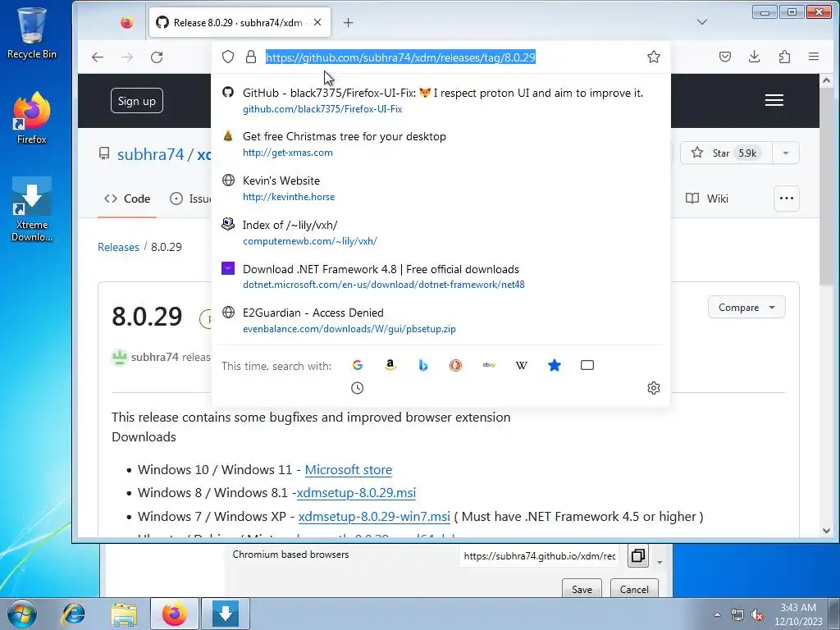The width and height of the screenshot is (840, 630).
Task: Open the Pocket save icon
Action: pos(725,57)
